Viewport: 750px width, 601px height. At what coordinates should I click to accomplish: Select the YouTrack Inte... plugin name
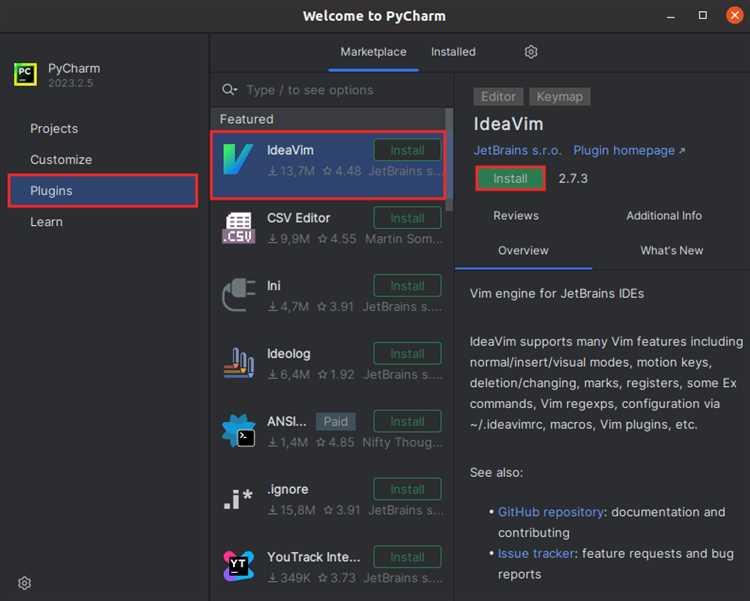(313, 557)
